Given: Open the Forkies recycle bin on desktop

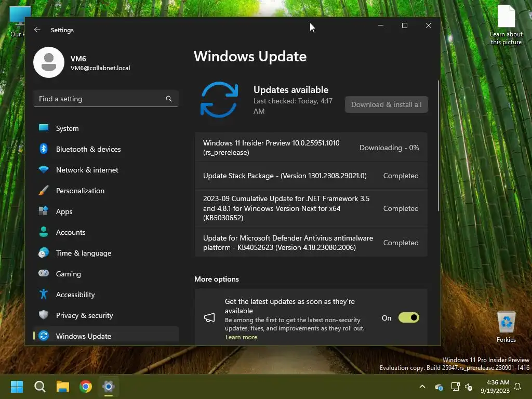Looking at the screenshot, I should 506,327.
